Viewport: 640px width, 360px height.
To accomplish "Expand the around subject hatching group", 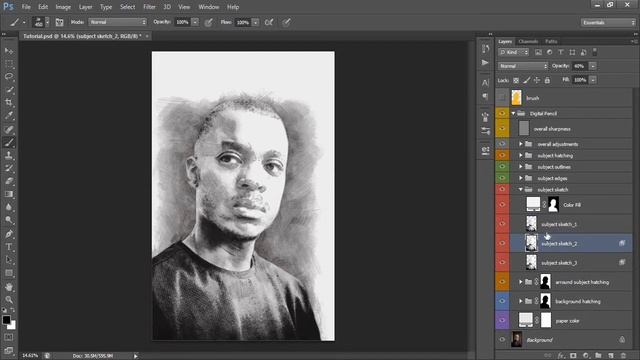I will click(x=521, y=282).
